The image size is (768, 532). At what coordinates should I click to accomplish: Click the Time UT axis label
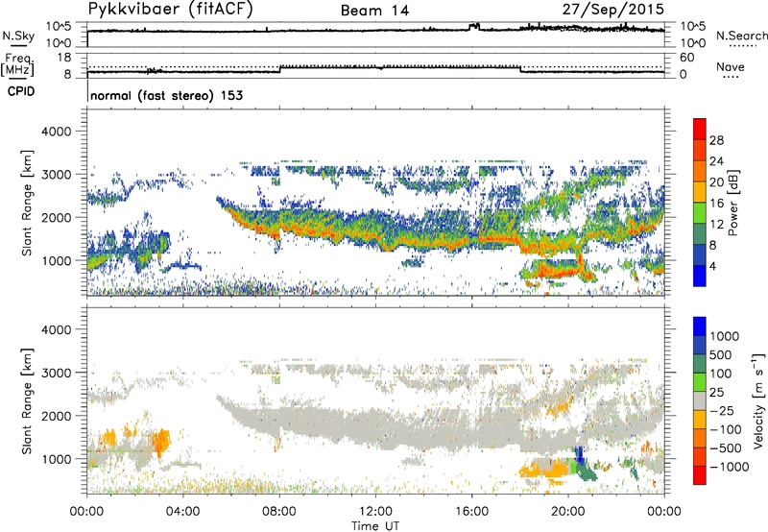point(375,526)
